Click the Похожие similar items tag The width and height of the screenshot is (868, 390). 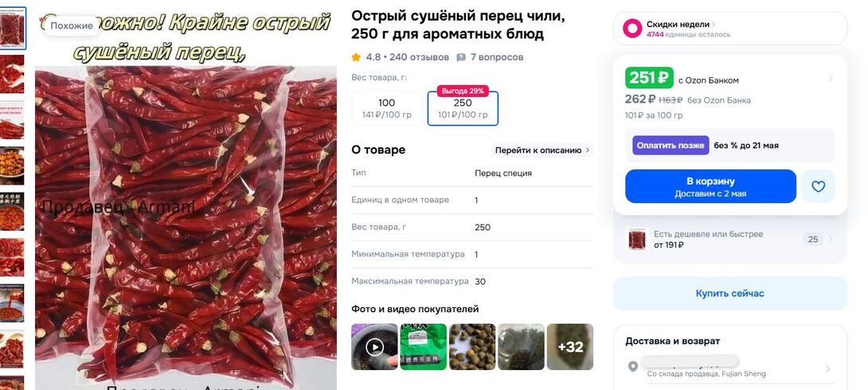click(x=72, y=25)
